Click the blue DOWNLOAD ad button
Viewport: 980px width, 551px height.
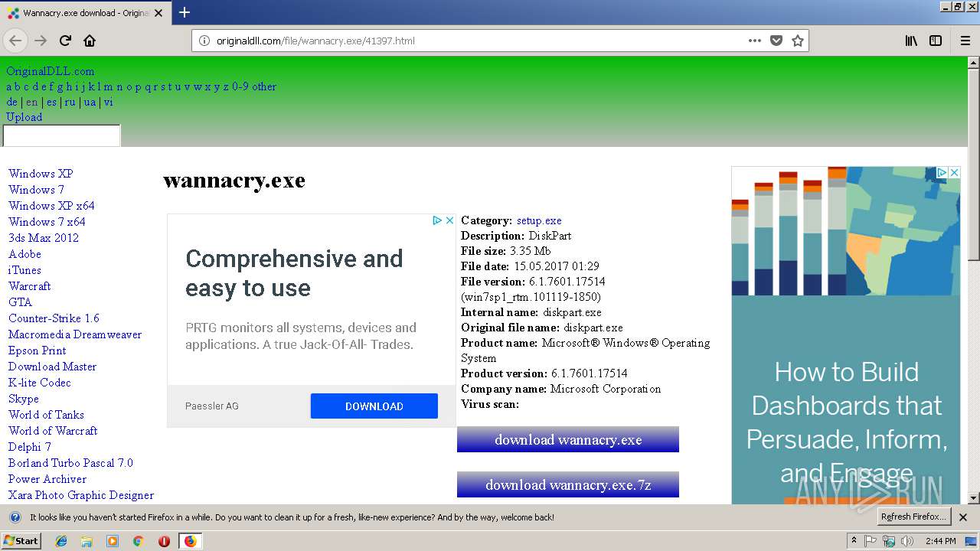374,406
